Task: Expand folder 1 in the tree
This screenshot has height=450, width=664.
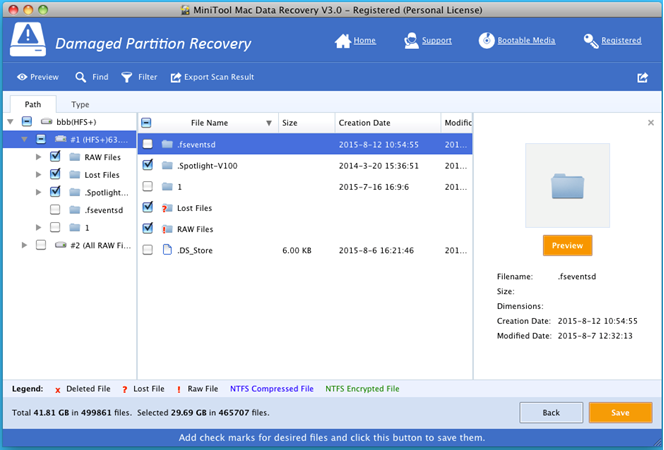Action: tap(39, 228)
